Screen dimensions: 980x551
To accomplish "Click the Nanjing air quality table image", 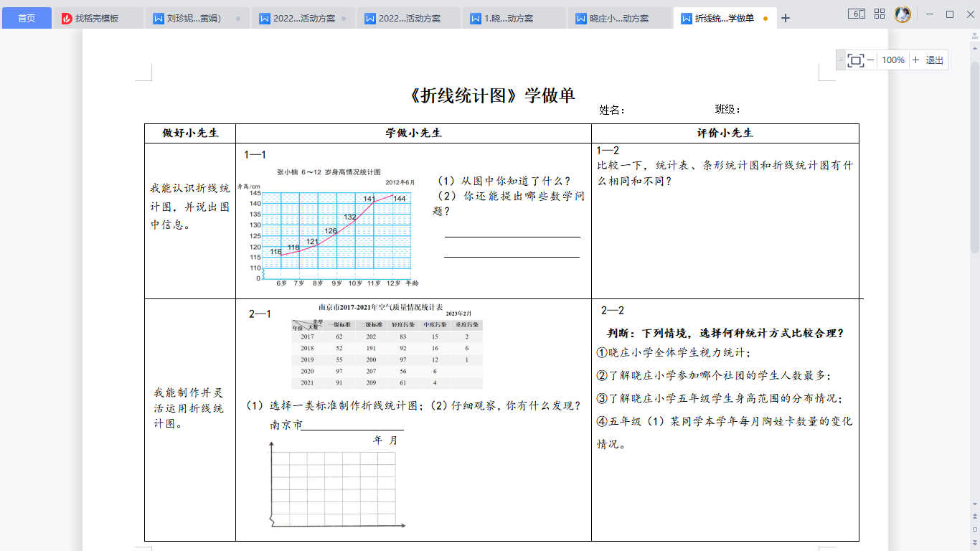I will [387, 346].
